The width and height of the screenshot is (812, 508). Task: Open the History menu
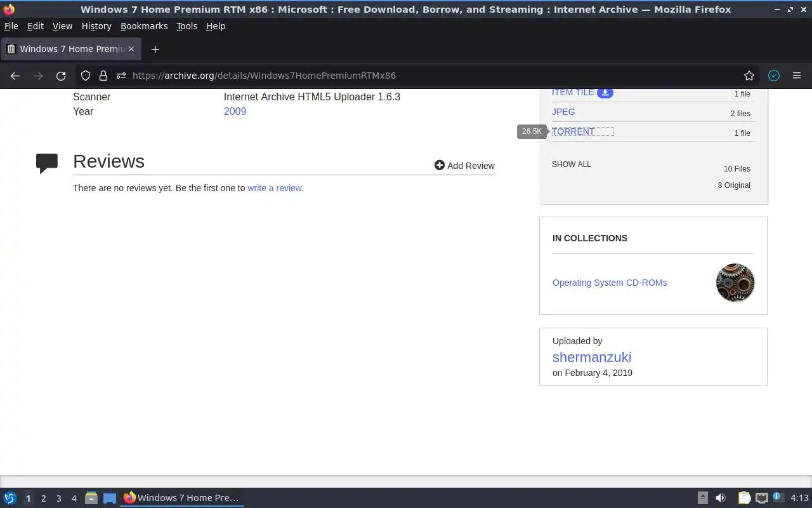(x=96, y=26)
